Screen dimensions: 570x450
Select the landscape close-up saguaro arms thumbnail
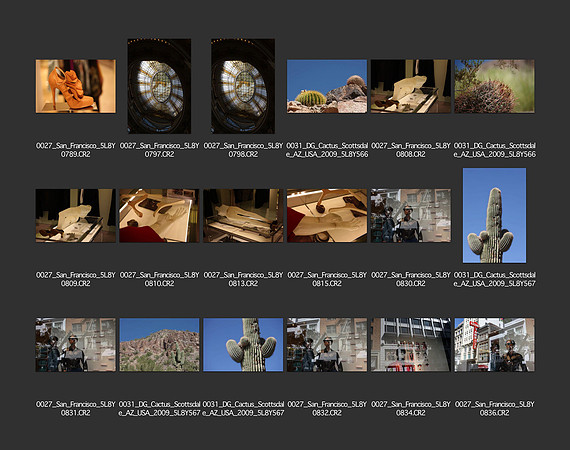243,345
